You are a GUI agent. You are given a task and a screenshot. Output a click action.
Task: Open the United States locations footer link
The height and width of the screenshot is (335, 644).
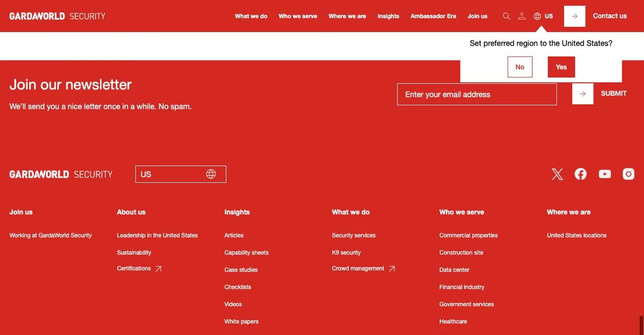click(577, 235)
